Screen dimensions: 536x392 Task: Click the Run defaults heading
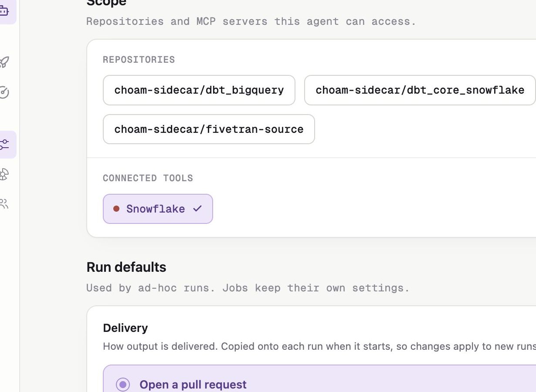126,267
